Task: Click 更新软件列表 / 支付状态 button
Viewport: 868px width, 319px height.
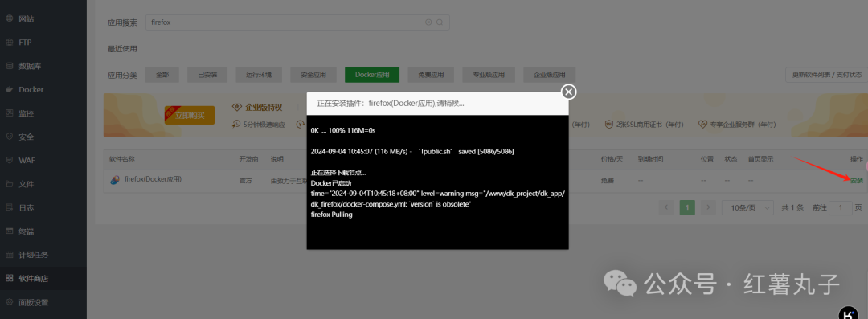Action: point(826,75)
